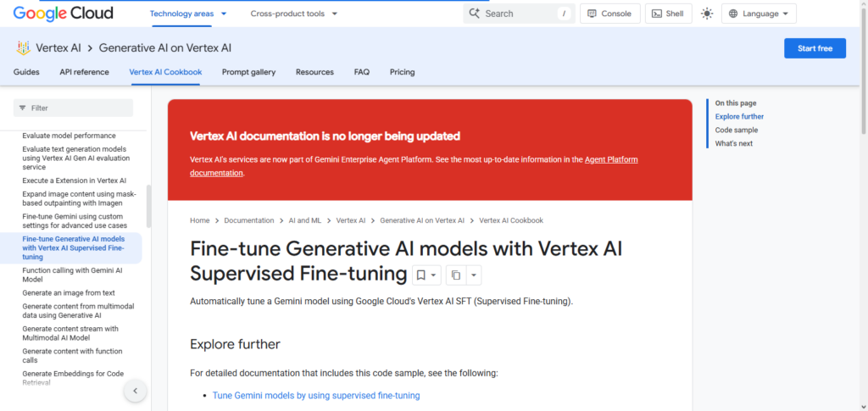
Task: Open the Console
Action: pos(610,14)
